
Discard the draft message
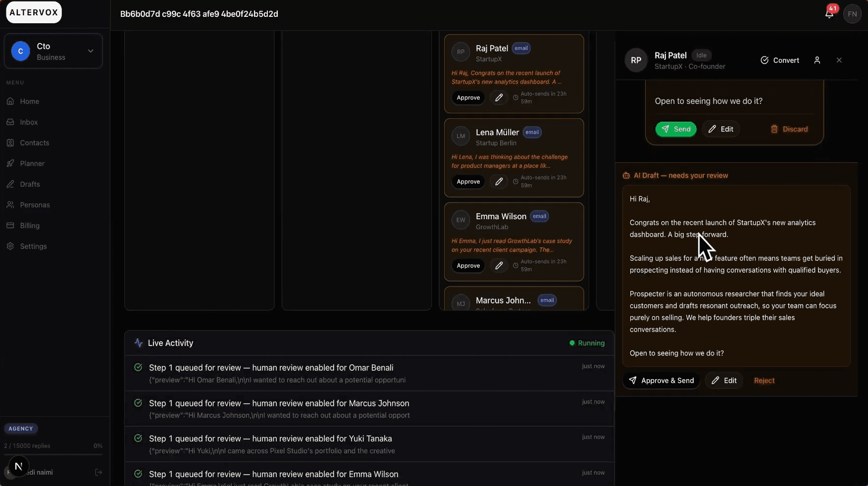[x=789, y=129]
